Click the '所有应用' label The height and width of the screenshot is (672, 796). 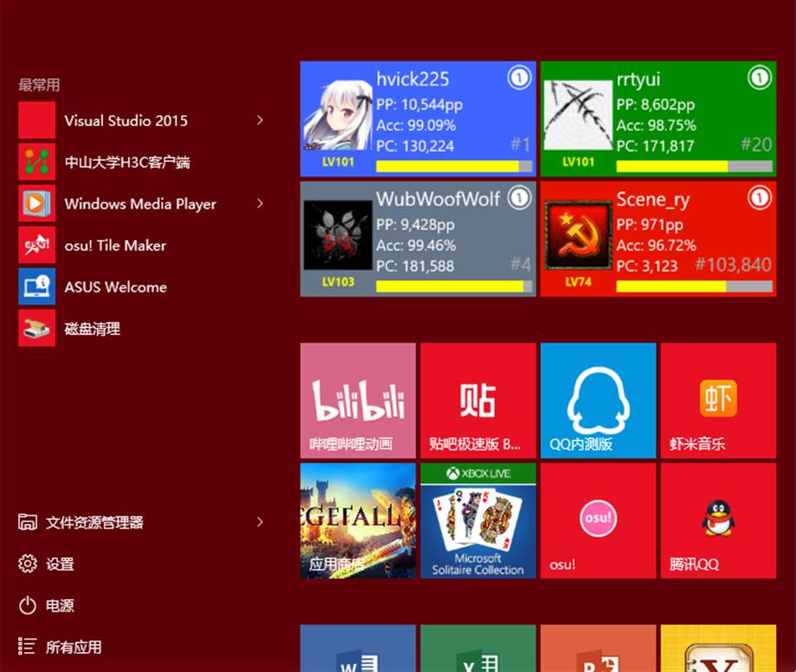(74, 647)
